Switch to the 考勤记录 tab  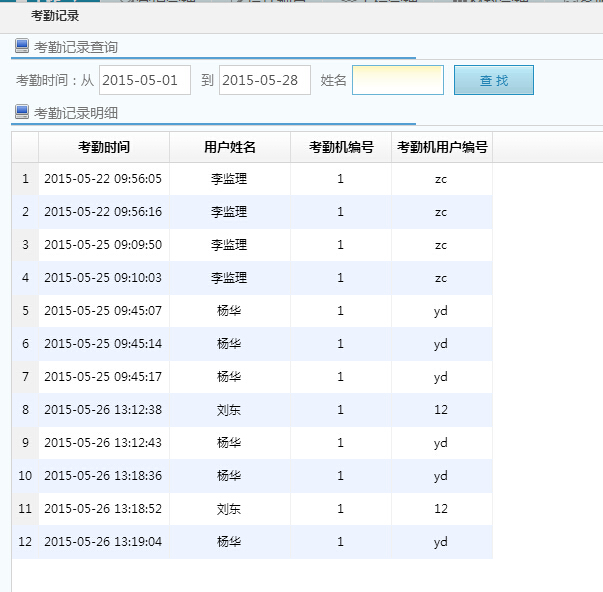[55, 16]
